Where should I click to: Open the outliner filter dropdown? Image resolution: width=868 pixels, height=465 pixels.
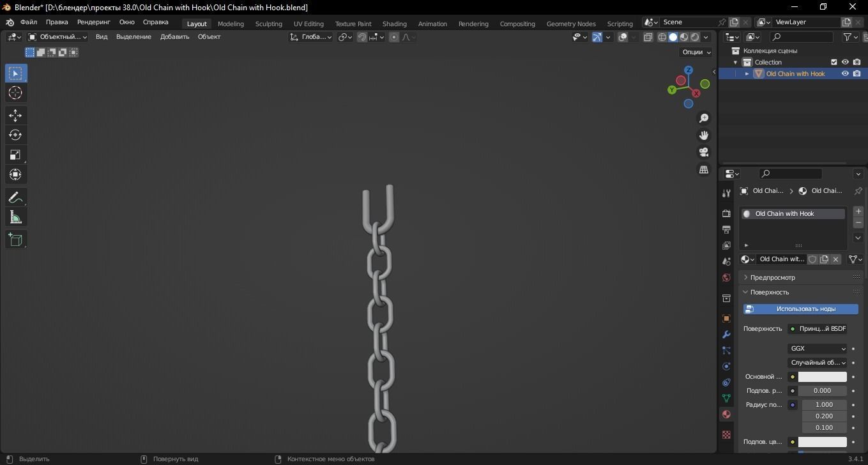coord(851,37)
